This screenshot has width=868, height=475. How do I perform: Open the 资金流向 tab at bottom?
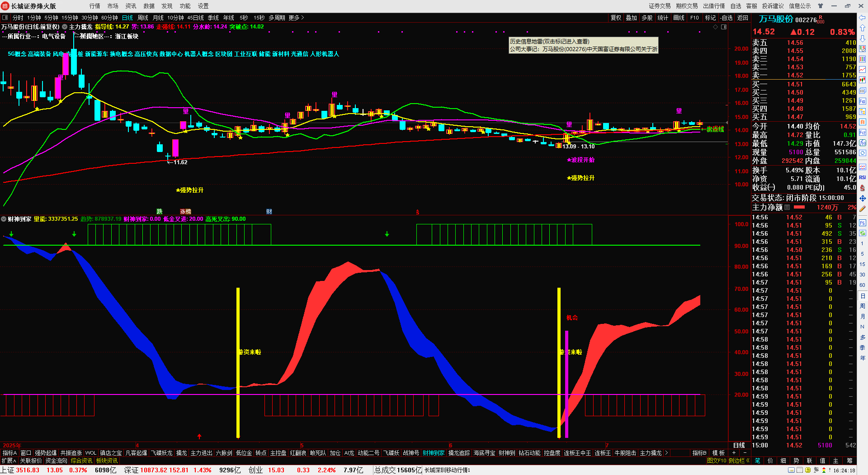point(57,461)
